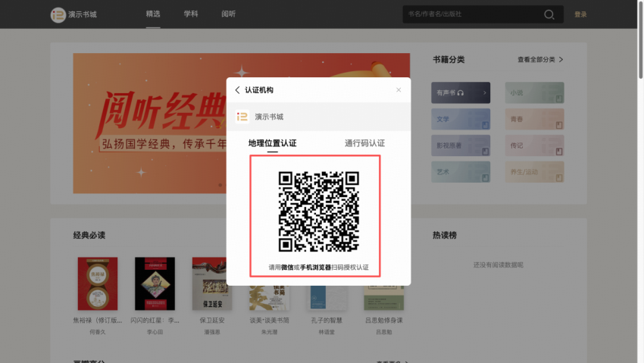Open the 有声书 category

(x=461, y=92)
